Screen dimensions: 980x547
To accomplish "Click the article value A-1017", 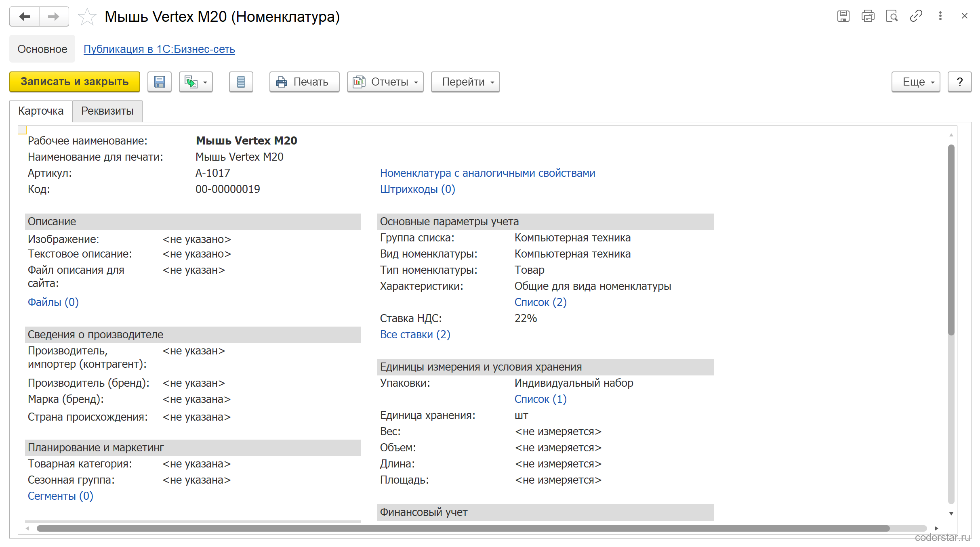I will click(x=213, y=173).
